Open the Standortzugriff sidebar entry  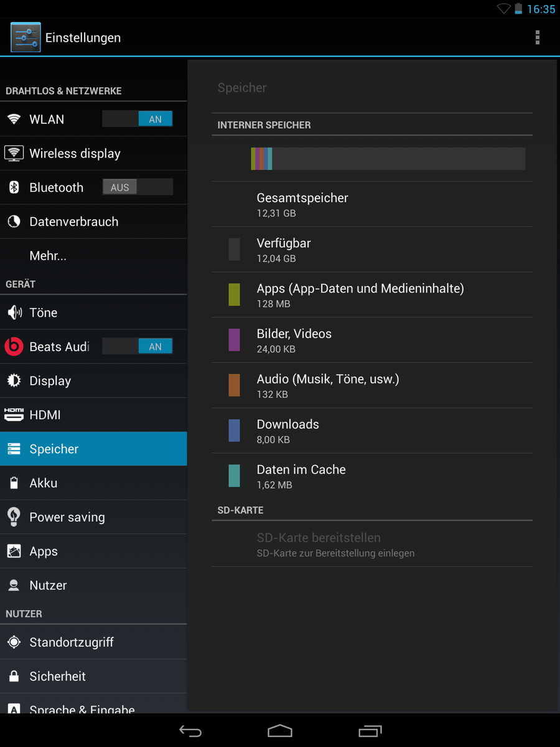click(93, 642)
